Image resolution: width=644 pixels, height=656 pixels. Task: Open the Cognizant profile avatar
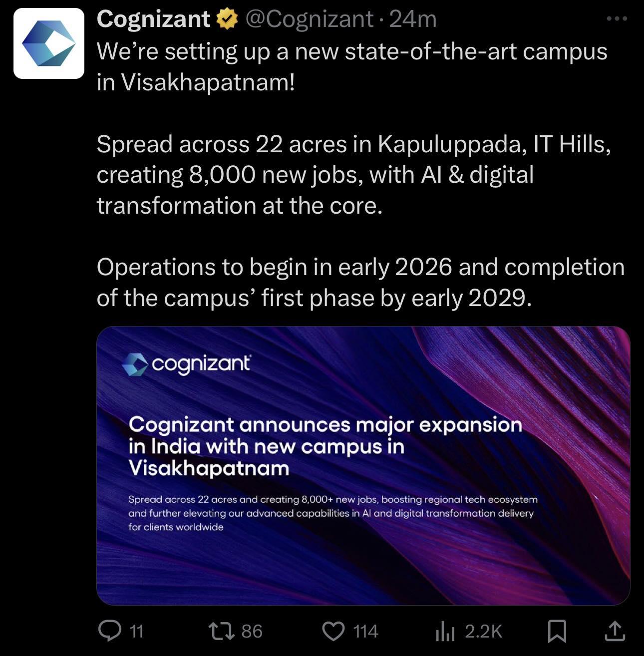point(48,43)
